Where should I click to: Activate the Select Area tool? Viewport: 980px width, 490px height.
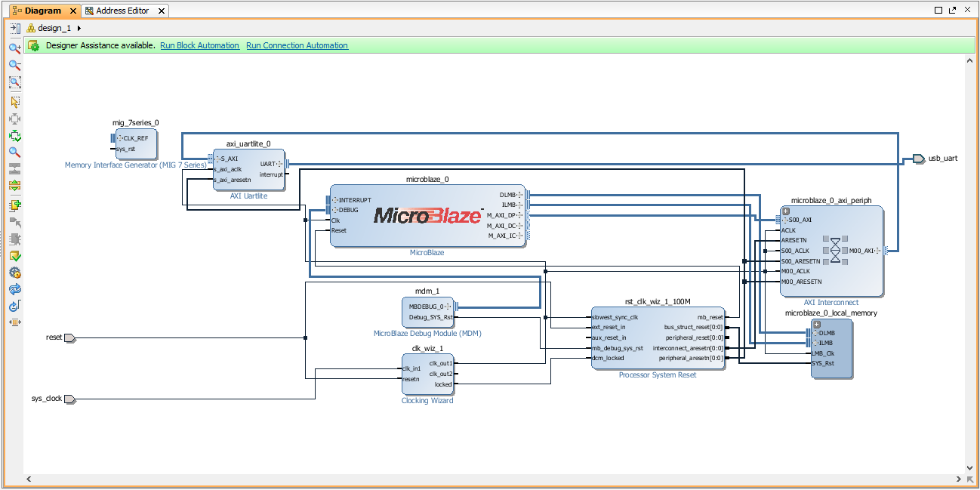pyautogui.click(x=14, y=101)
